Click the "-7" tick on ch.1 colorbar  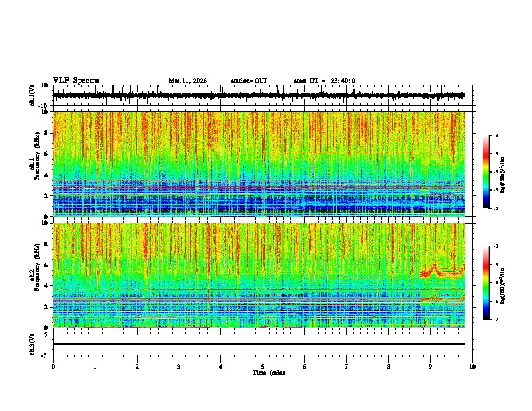(495, 208)
